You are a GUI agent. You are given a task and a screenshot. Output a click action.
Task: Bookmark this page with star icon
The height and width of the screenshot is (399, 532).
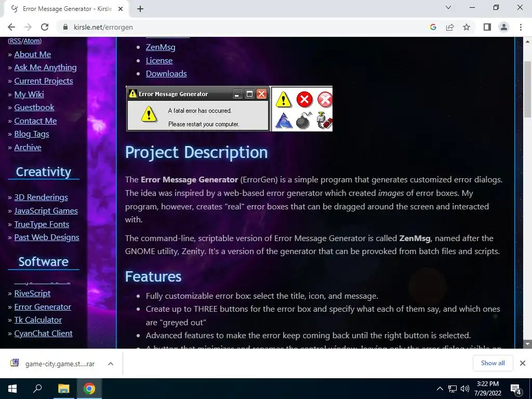click(467, 27)
